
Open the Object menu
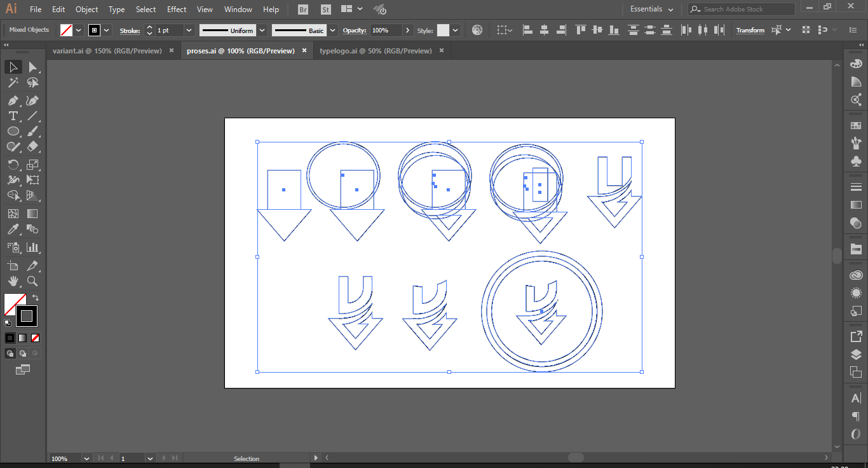tap(86, 10)
